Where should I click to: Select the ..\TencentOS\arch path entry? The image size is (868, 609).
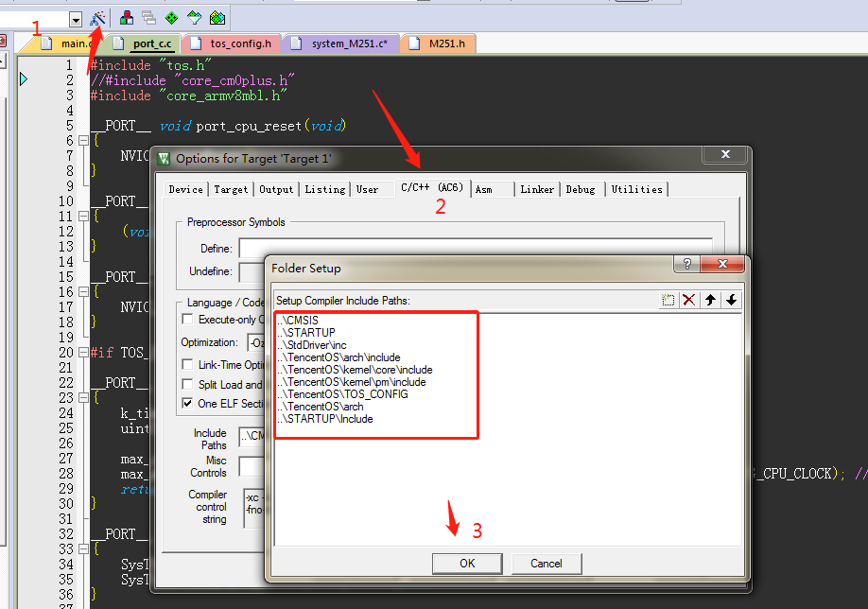coord(321,407)
